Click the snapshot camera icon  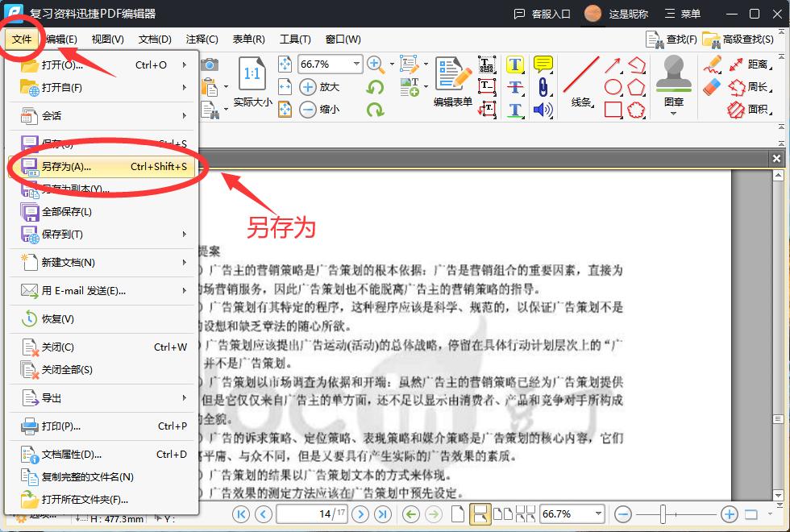[x=210, y=64]
